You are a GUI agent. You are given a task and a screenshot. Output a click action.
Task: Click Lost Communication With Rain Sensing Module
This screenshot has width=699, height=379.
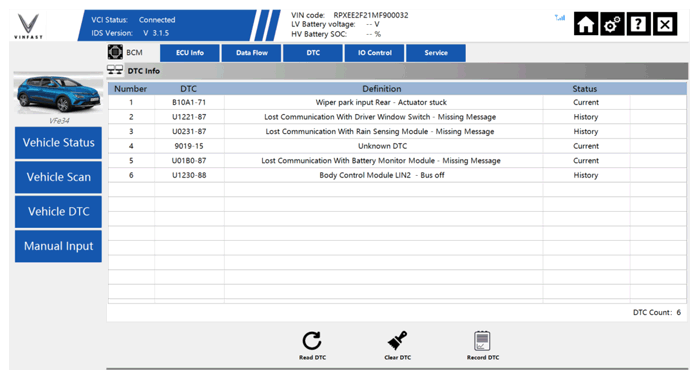(380, 132)
